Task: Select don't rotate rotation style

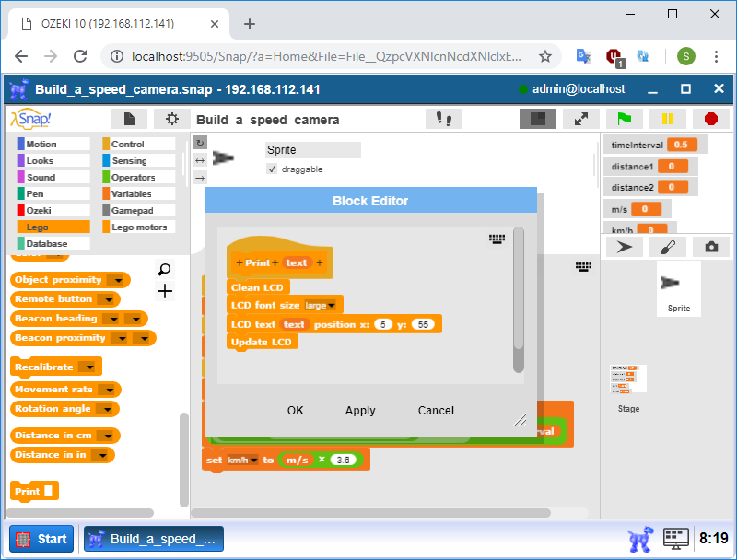Action: click(200, 178)
